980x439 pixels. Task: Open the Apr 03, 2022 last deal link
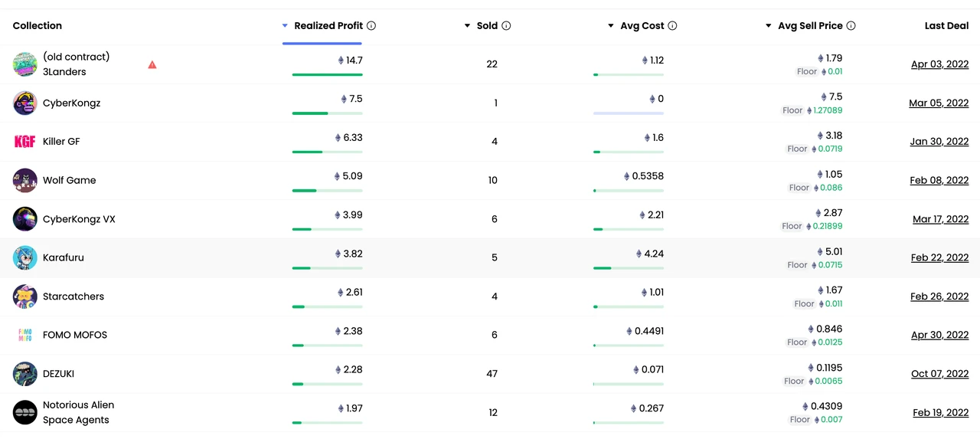pos(939,64)
